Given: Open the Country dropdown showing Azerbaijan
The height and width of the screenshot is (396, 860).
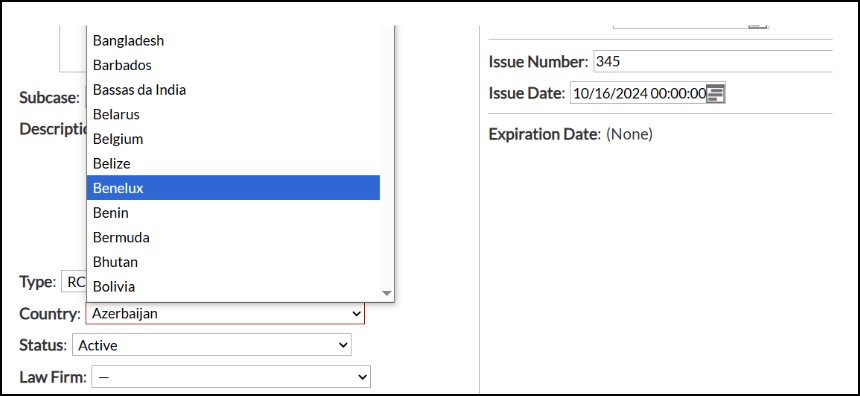Looking at the screenshot, I should click(x=225, y=314).
